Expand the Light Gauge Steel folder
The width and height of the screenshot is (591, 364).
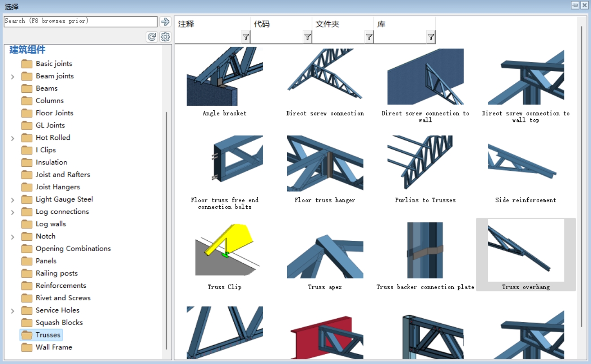pyautogui.click(x=13, y=200)
